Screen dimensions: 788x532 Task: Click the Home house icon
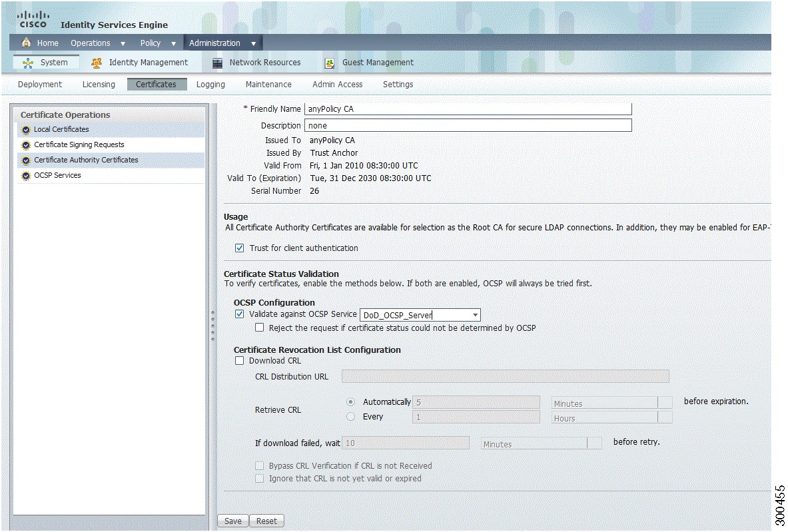[x=26, y=43]
